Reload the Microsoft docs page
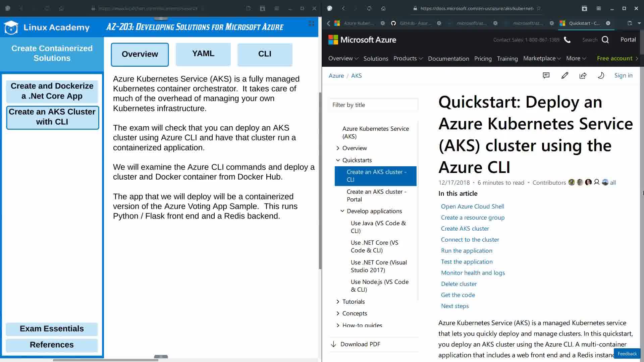This screenshot has height=362, width=644. pyautogui.click(x=369, y=8)
